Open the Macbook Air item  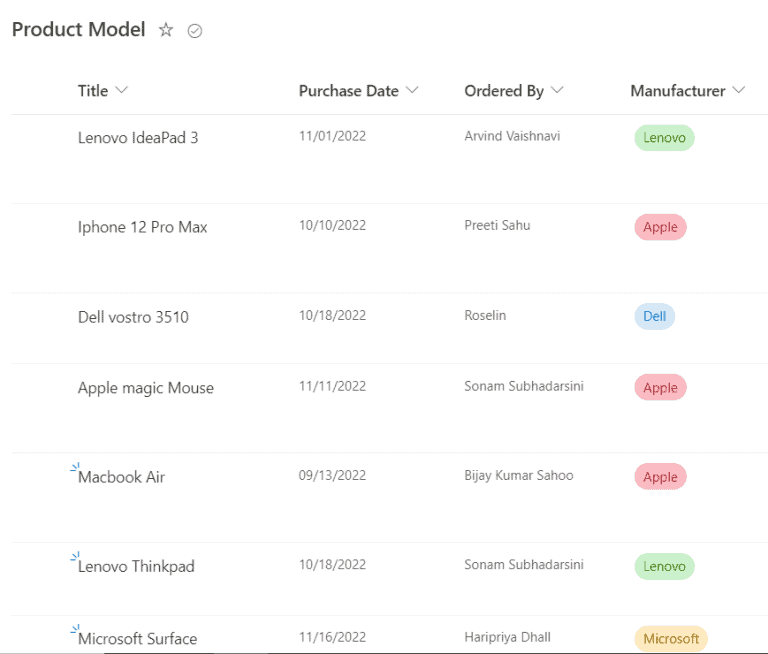[121, 477]
